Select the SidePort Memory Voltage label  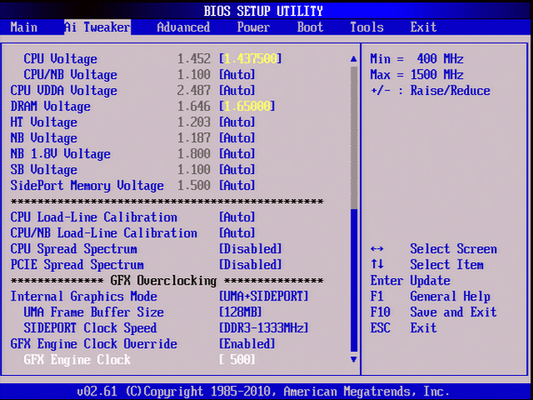point(87,186)
